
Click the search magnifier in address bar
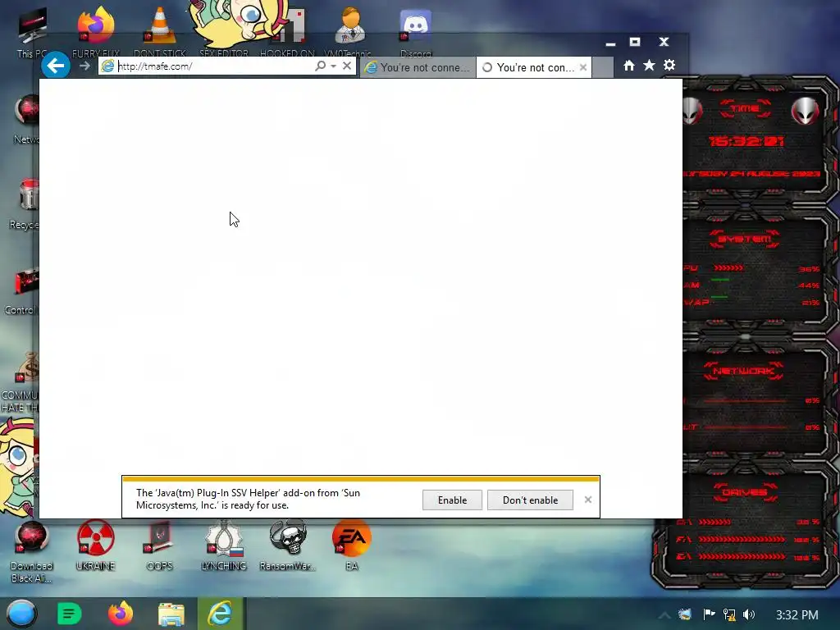[x=320, y=66]
